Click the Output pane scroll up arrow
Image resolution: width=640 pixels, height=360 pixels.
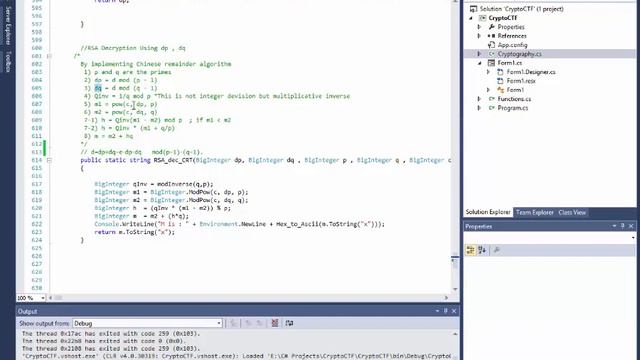pyautogui.click(x=455, y=334)
